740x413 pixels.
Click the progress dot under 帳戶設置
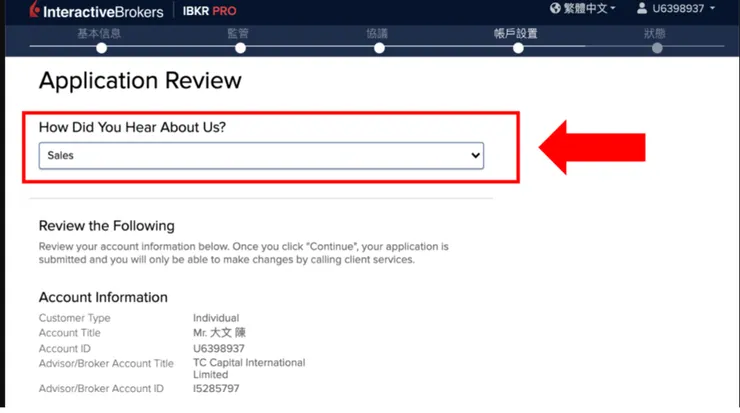[518, 48]
